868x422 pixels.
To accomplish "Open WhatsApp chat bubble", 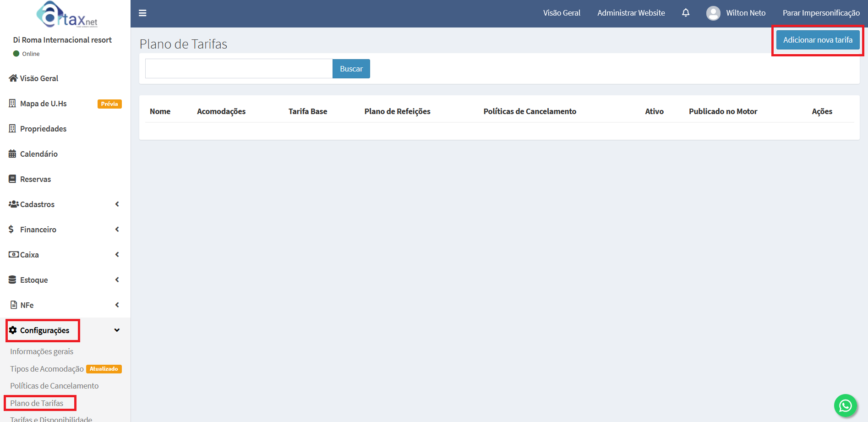I will 846,406.
